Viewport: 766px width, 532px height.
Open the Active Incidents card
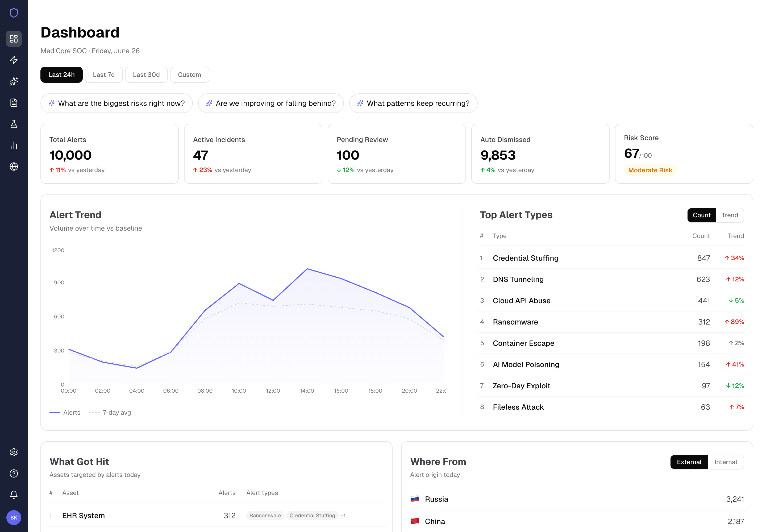point(253,154)
